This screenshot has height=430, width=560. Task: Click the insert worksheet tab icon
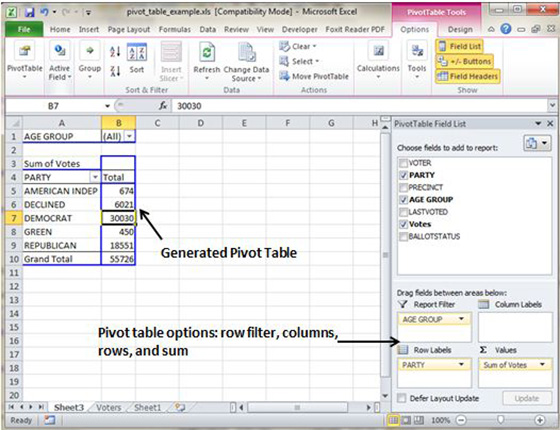coord(180,407)
